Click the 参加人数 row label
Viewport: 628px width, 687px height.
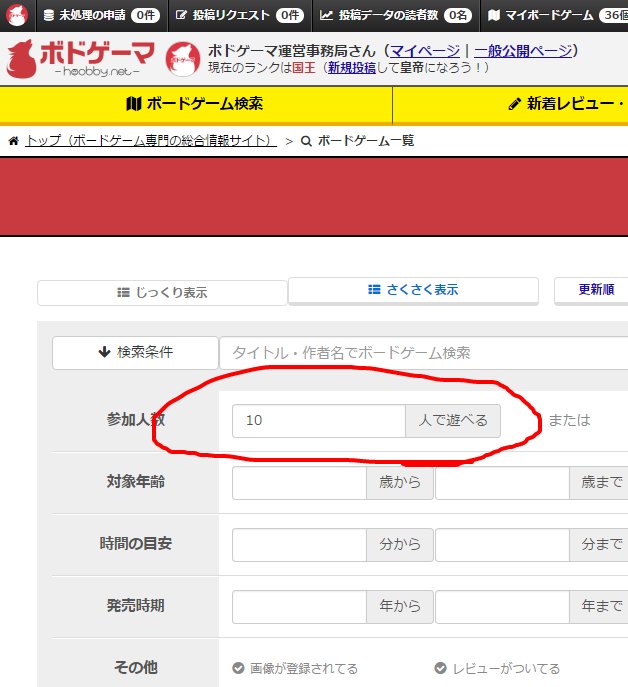[x=135, y=420]
